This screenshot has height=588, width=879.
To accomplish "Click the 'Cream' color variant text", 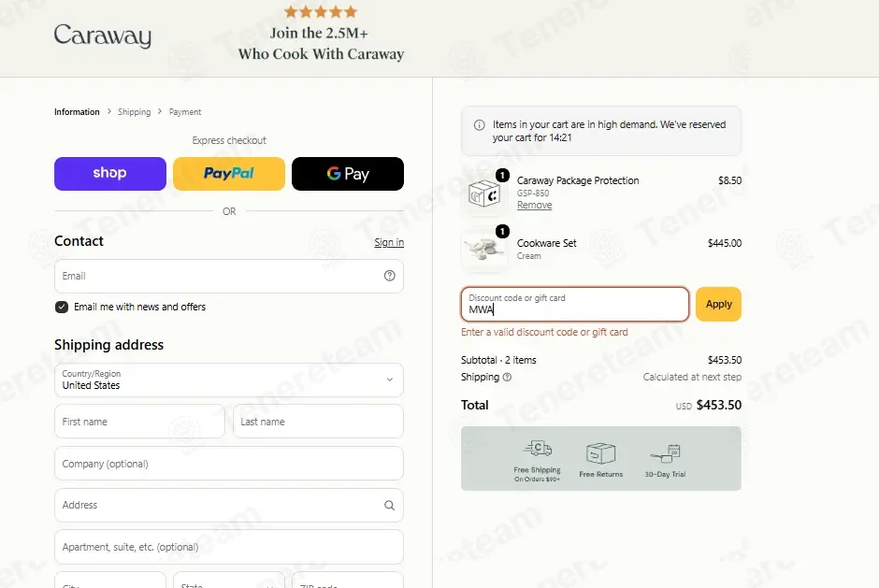I will [528, 256].
